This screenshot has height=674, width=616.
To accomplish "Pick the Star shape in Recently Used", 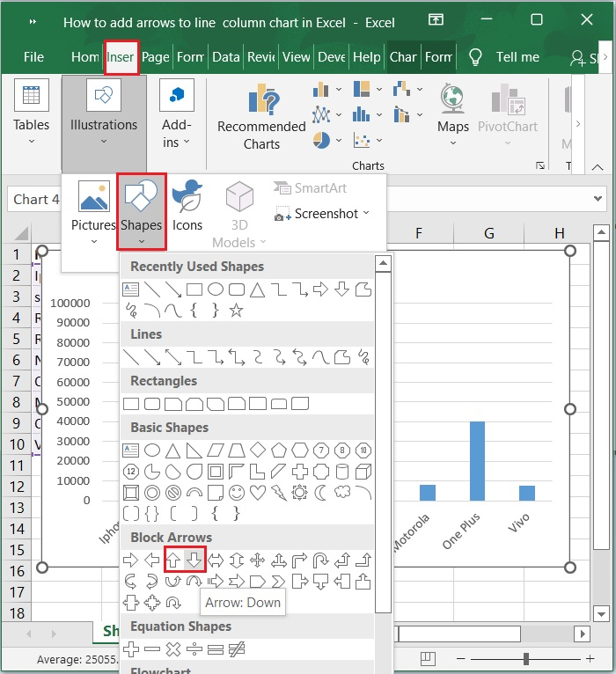I will click(x=236, y=310).
